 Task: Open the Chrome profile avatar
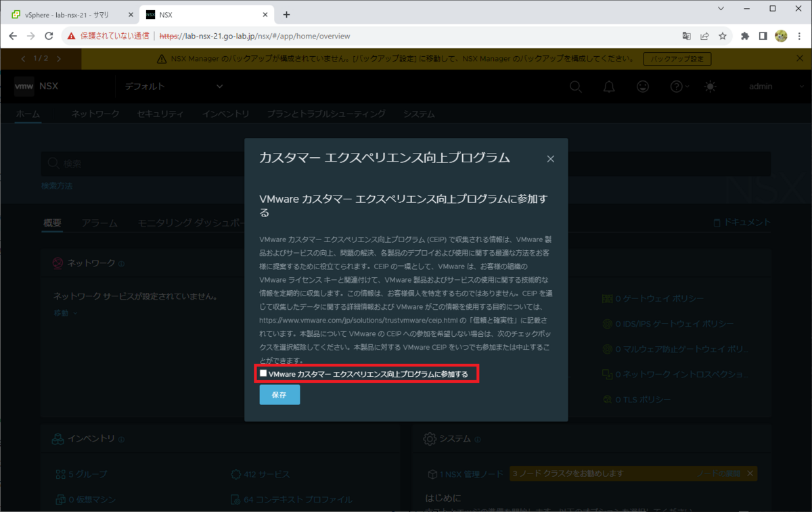point(781,36)
